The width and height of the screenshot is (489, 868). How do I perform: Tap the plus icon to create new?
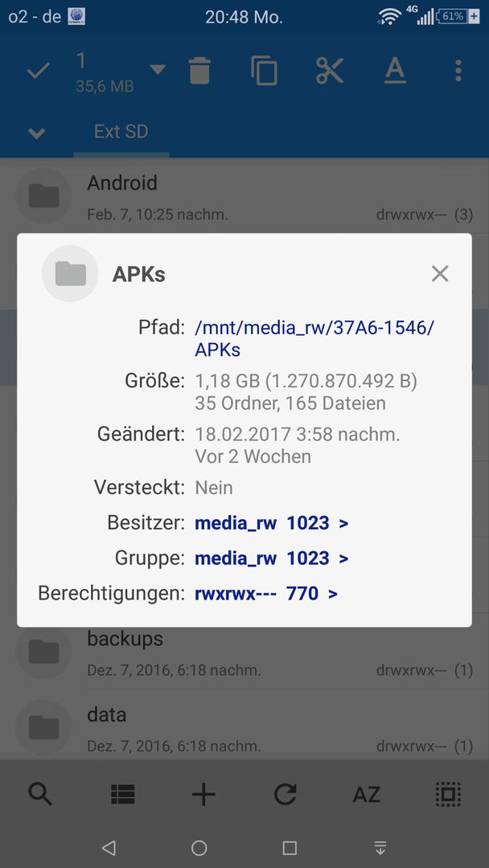coord(203,795)
